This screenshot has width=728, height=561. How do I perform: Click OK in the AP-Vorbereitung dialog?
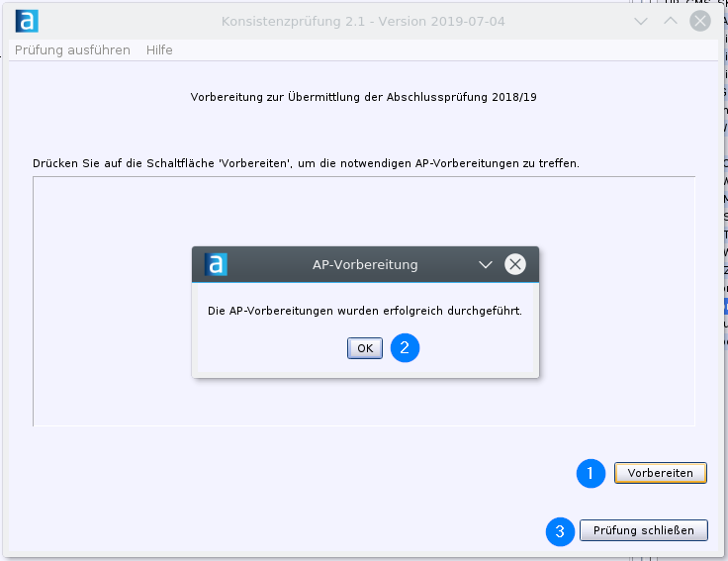pyautogui.click(x=365, y=348)
